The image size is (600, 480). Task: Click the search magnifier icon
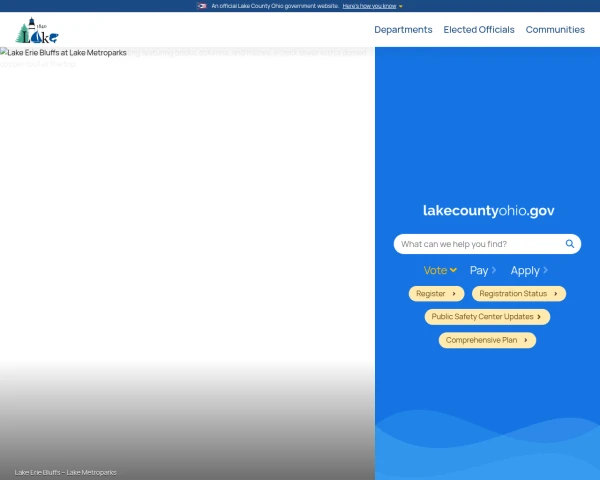[x=570, y=244]
